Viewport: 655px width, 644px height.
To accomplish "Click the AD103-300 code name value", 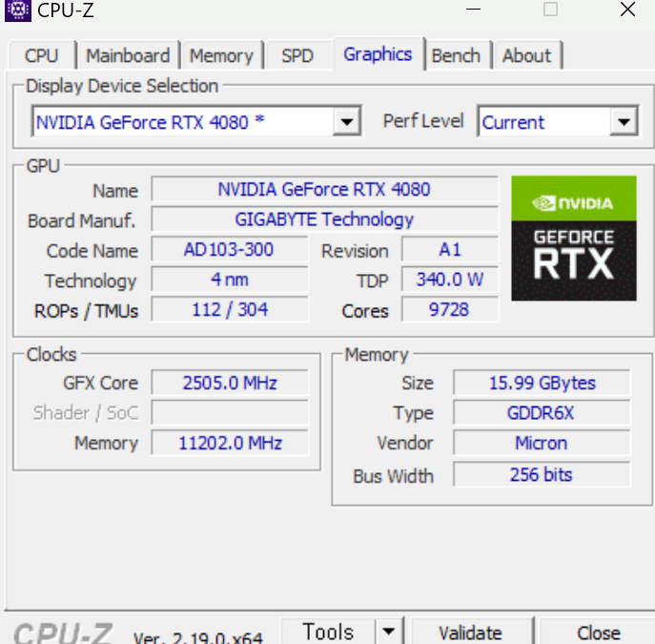I will click(x=230, y=250).
